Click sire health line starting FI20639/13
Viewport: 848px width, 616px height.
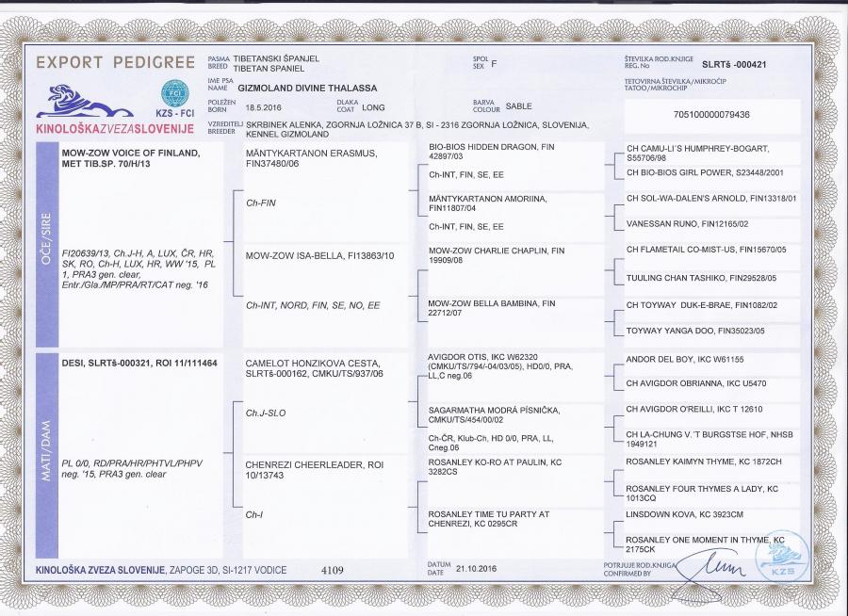(139, 268)
